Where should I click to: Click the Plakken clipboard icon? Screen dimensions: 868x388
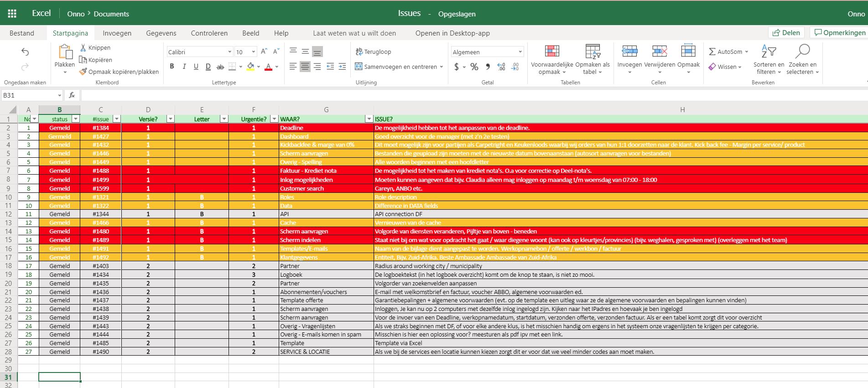tap(65, 52)
